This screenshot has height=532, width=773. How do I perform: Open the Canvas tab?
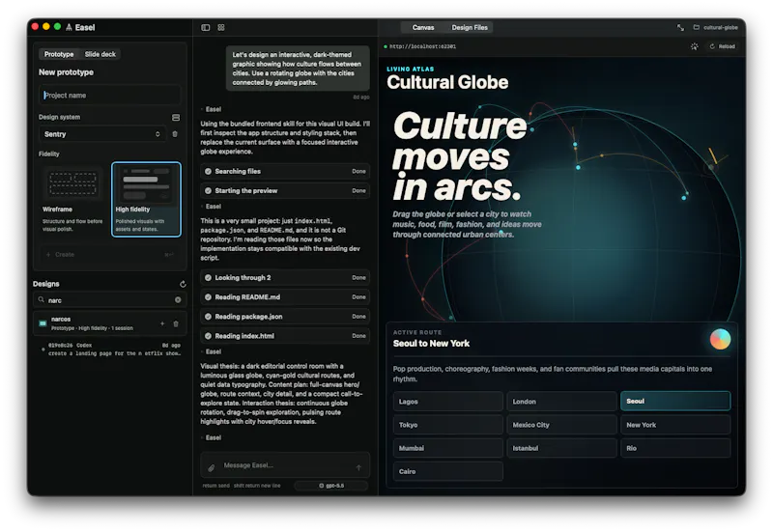coord(423,28)
